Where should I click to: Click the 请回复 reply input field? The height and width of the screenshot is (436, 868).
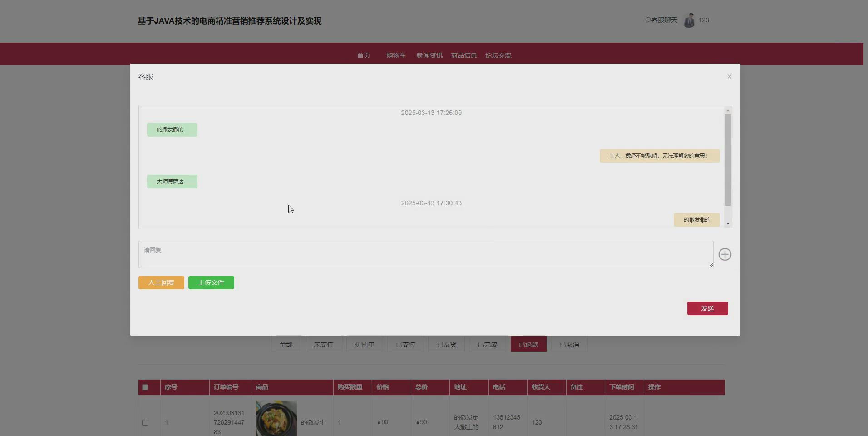425,254
